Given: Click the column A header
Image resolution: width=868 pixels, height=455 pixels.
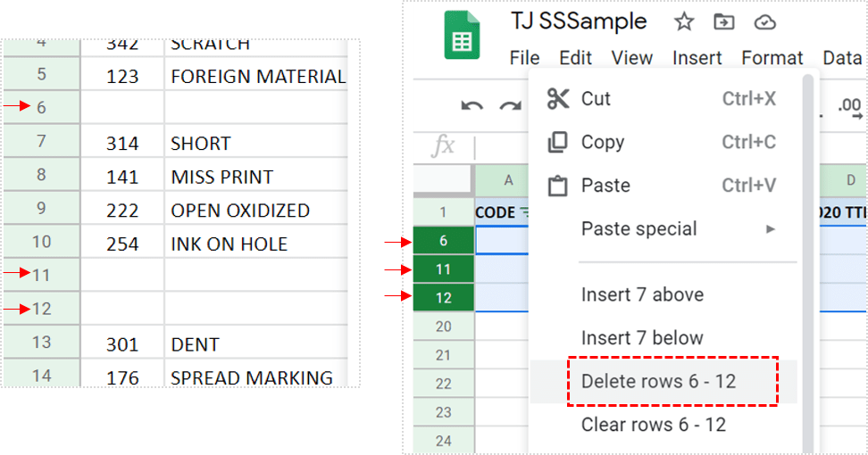Looking at the screenshot, I should pyautogui.click(x=508, y=181).
